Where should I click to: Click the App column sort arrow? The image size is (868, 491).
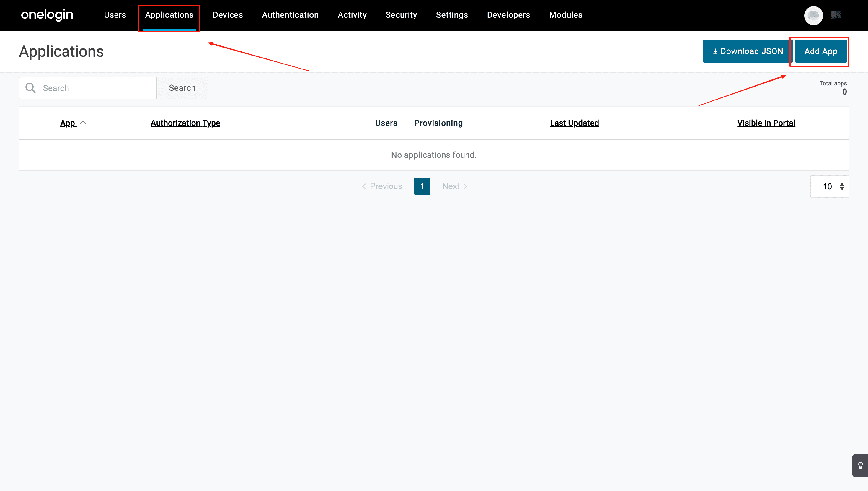click(83, 123)
